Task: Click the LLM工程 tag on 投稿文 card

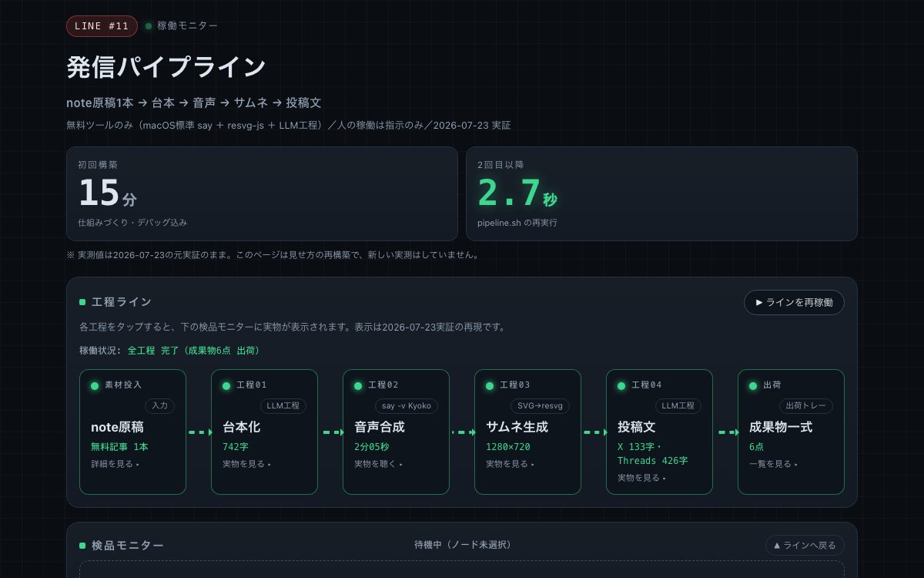Action: pyautogui.click(x=678, y=405)
